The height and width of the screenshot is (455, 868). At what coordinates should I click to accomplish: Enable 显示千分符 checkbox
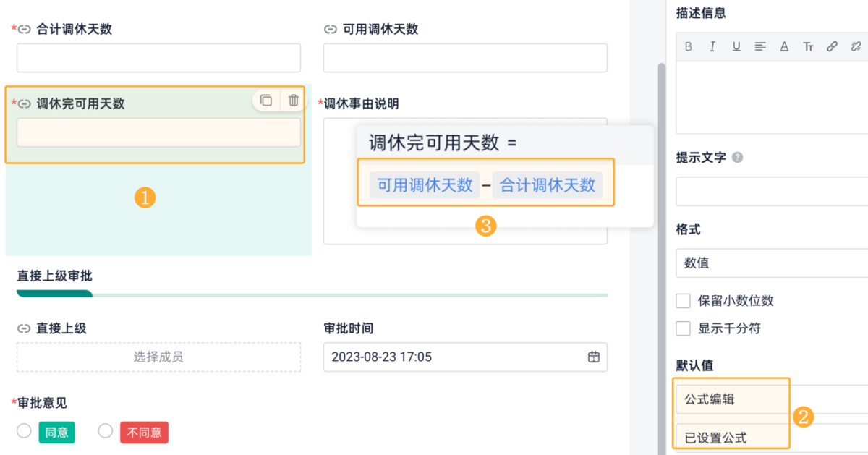tap(683, 328)
